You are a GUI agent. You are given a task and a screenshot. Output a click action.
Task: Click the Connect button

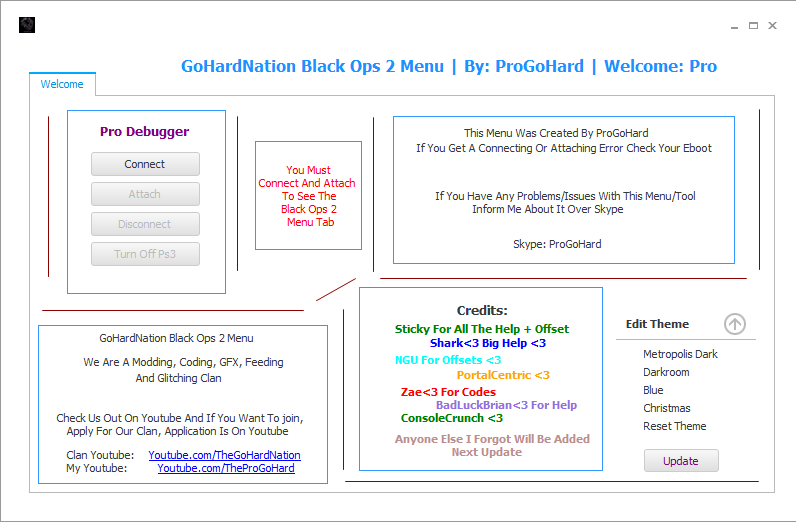click(145, 164)
